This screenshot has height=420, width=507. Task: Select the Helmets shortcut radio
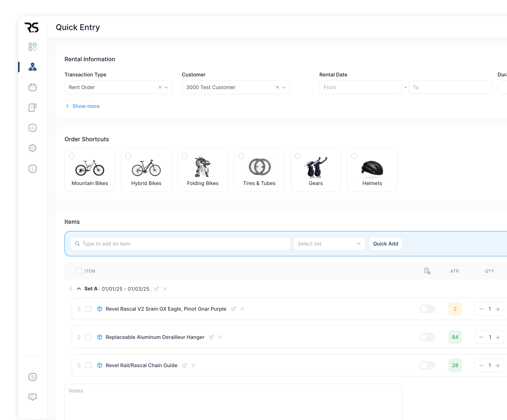(354, 156)
